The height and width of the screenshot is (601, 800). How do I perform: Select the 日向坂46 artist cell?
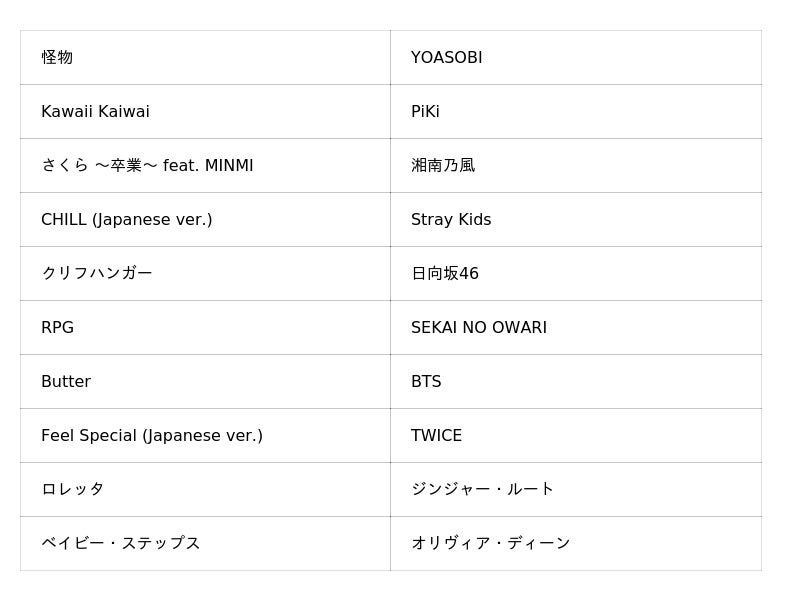445,274
